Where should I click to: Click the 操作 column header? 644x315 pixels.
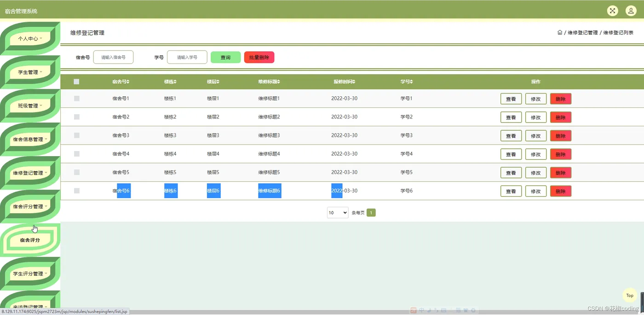[x=536, y=82]
